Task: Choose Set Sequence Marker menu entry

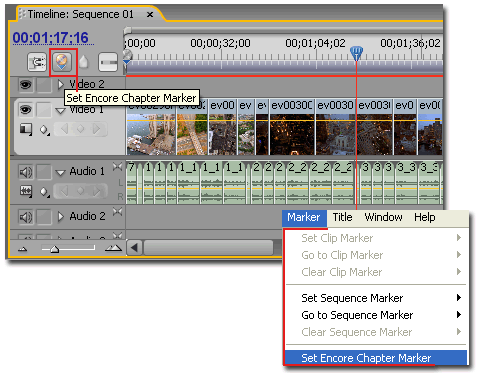Action: 376,298
